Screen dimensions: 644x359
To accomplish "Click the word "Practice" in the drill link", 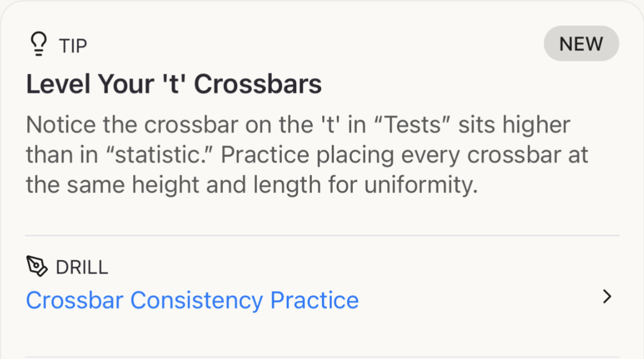I will (314, 300).
